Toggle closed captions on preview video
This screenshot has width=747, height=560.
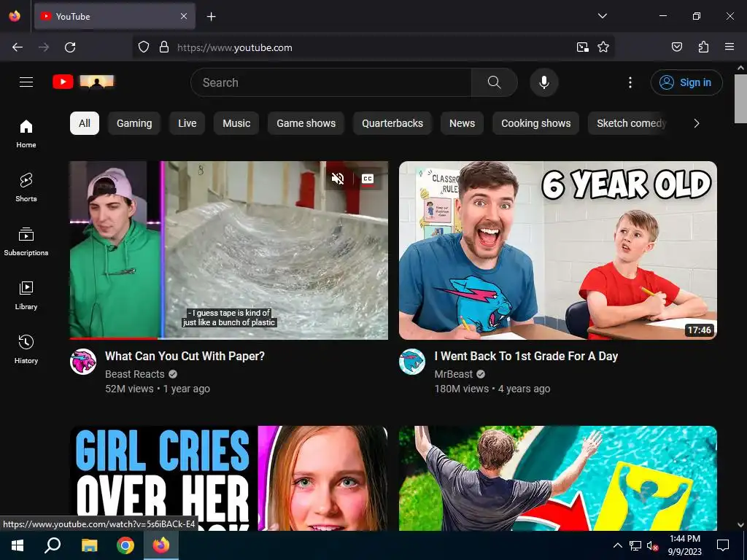click(x=368, y=179)
